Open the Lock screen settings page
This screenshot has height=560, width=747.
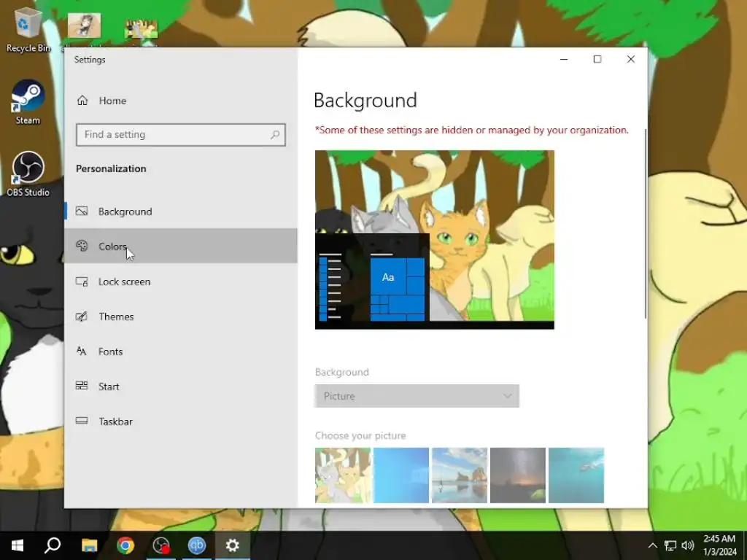click(181, 281)
